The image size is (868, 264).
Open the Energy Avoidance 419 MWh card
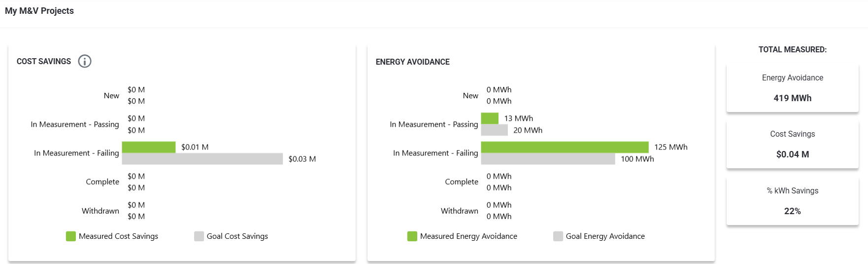point(792,88)
